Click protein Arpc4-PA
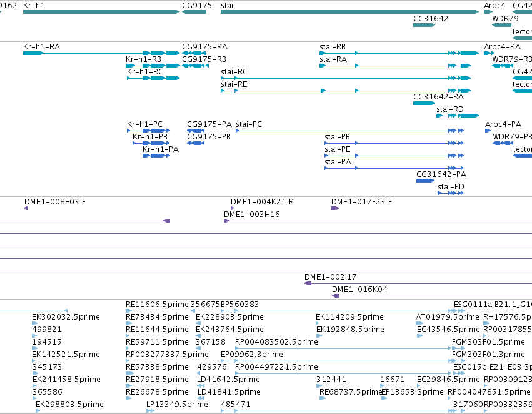Viewport: 532px width, 414px height. (x=488, y=131)
